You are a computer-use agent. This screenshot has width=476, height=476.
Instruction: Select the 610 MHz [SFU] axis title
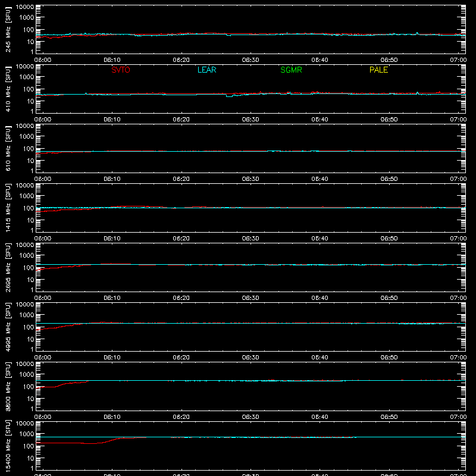click(8, 148)
